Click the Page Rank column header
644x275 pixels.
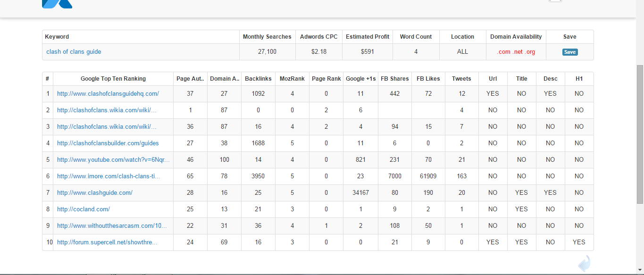click(326, 79)
